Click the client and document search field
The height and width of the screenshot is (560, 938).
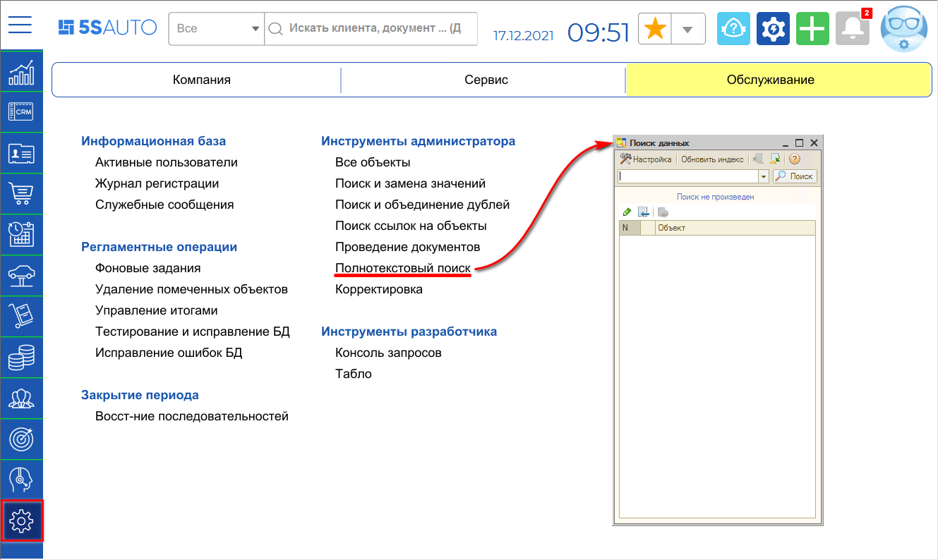click(374, 29)
